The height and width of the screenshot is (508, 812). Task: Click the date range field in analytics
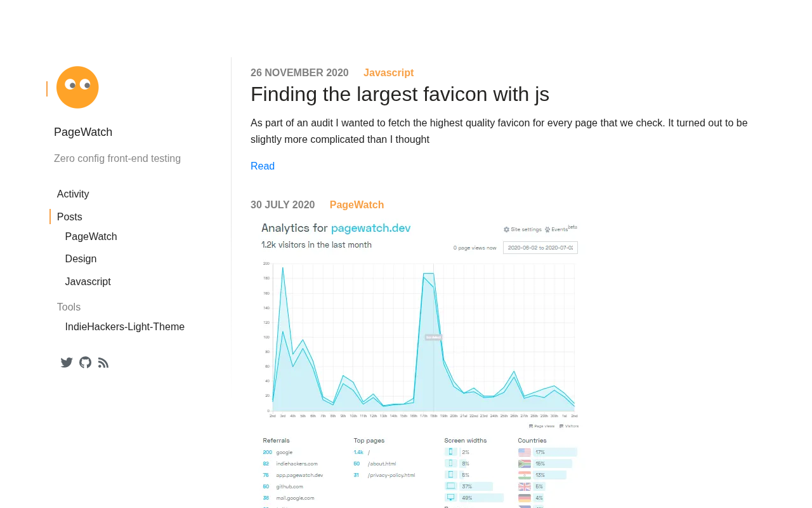(540, 248)
